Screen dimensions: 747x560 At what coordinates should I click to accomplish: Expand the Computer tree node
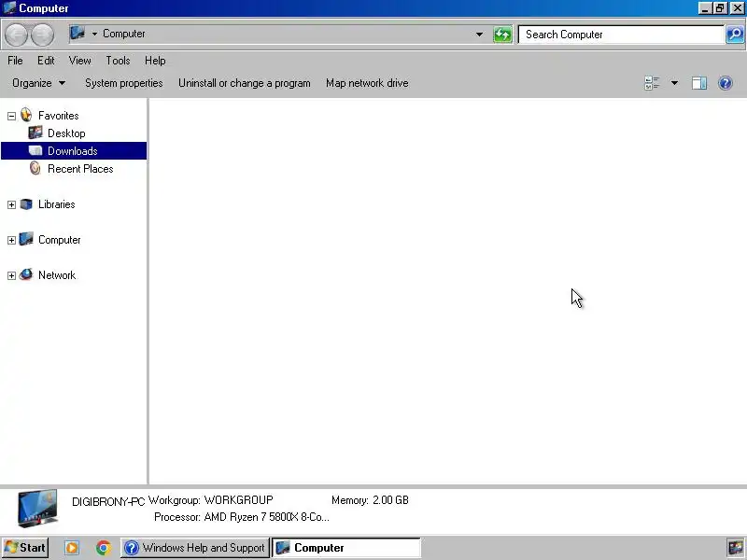[11, 240]
